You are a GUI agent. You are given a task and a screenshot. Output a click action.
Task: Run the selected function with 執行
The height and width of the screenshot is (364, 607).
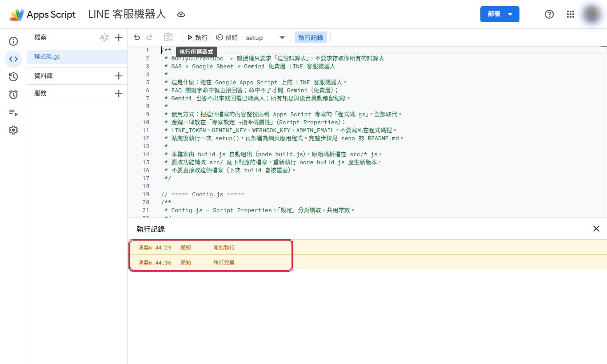[x=197, y=38]
